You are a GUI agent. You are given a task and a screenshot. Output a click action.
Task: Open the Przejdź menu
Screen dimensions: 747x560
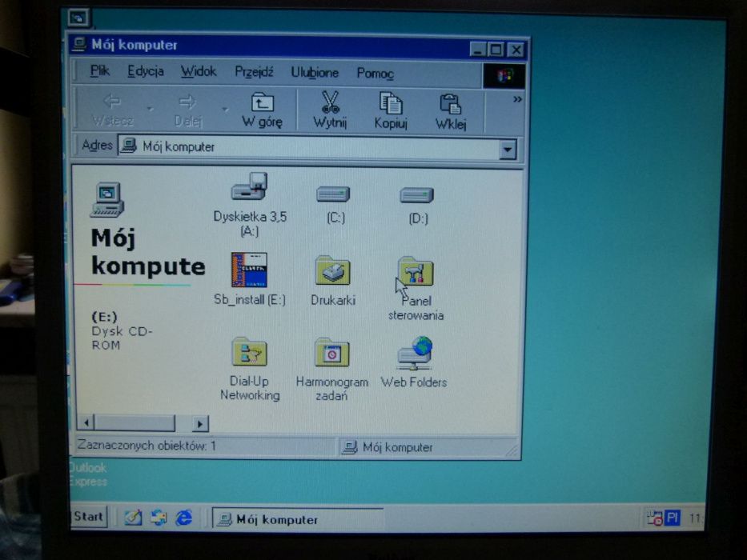click(254, 72)
